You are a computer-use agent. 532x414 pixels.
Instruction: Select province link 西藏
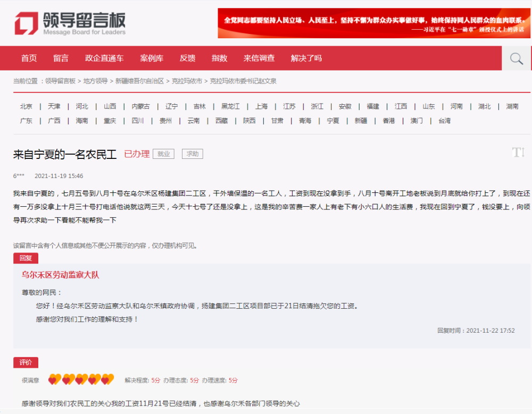coord(221,121)
